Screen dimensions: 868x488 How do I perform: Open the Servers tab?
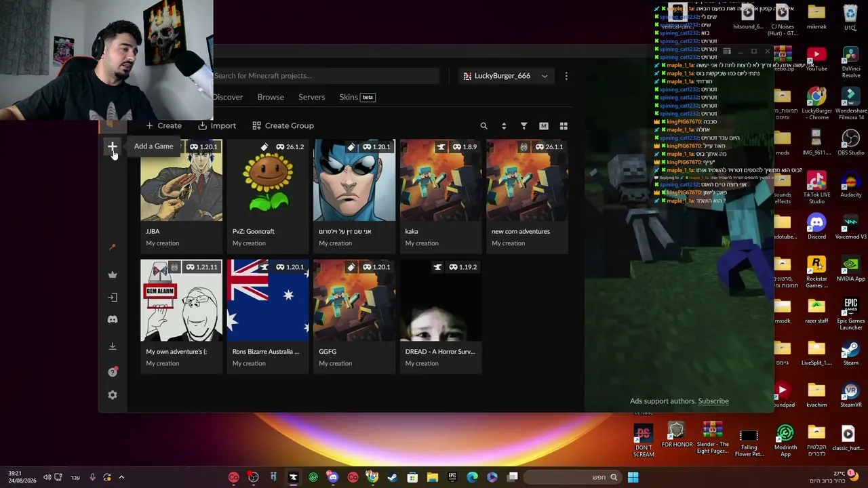point(312,97)
